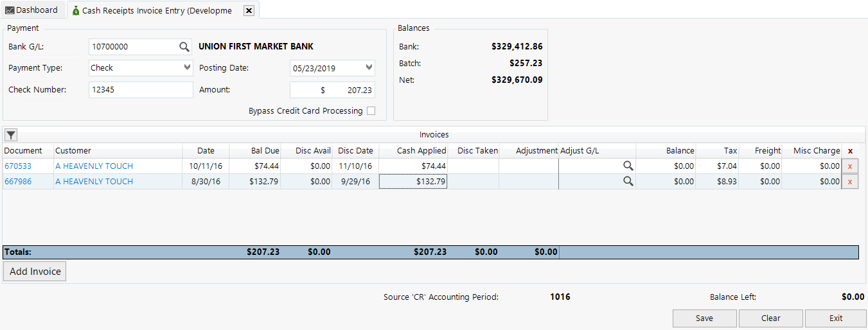Enable Bypass Credit Card Processing checkbox
Image resolution: width=868 pixels, height=330 pixels.
click(x=371, y=111)
